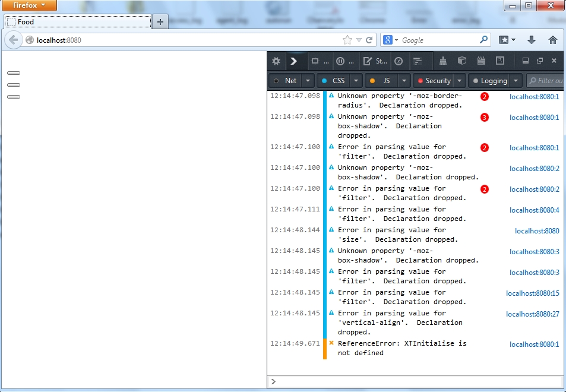
Task: Open the Firefox menu button
Action: click(29, 5)
